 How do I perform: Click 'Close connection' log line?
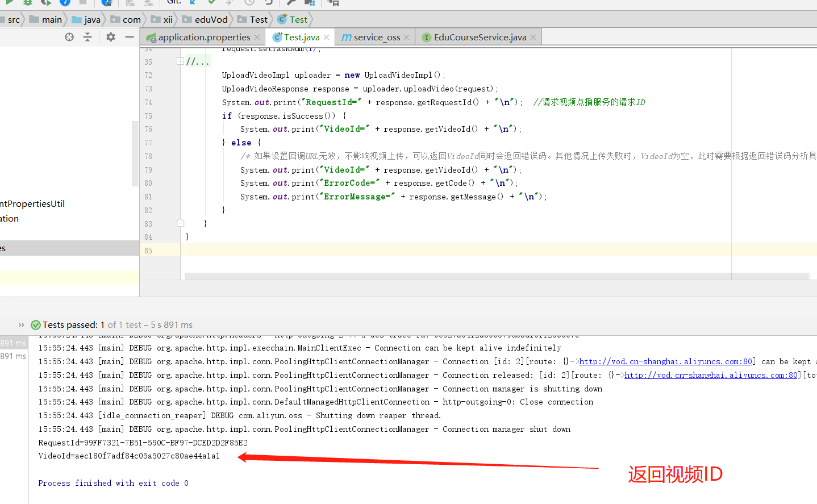315,402
